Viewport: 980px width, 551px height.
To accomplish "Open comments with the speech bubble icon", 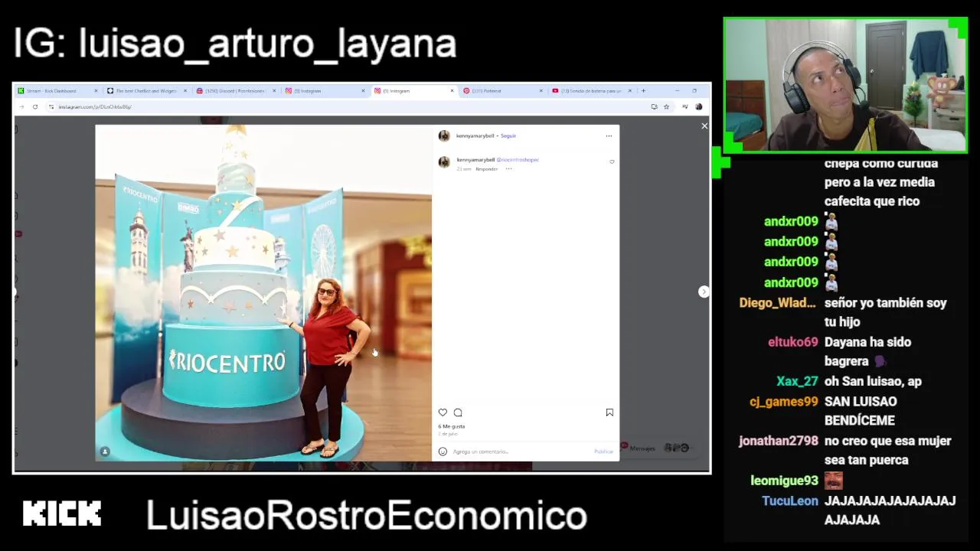I will coord(458,412).
